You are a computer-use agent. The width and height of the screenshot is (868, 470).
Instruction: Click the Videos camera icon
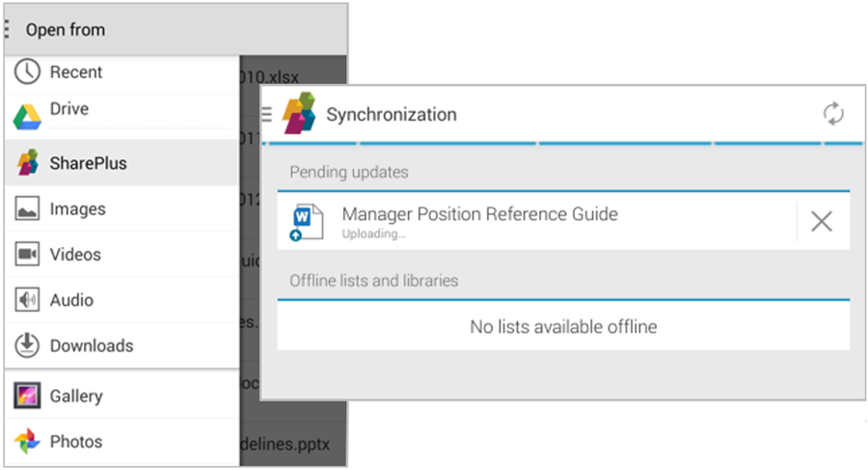click(x=27, y=255)
